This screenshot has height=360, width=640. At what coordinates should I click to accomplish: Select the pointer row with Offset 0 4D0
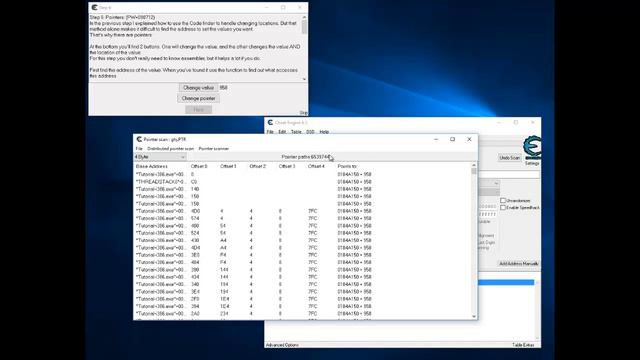click(x=302, y=211)
